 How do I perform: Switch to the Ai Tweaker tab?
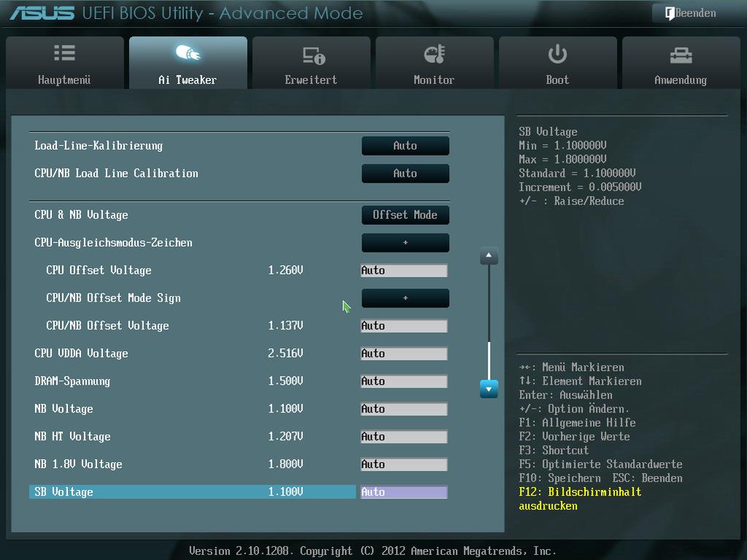click(x=188, y=63)
